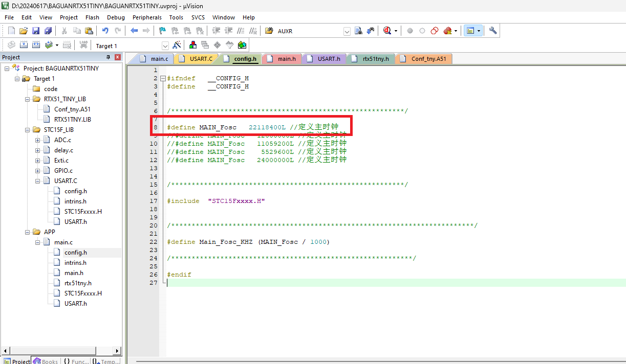Viewport: 626px width, 364px height.
Task: Expand delay.c in project tree
Action: [x=37, y=150]
